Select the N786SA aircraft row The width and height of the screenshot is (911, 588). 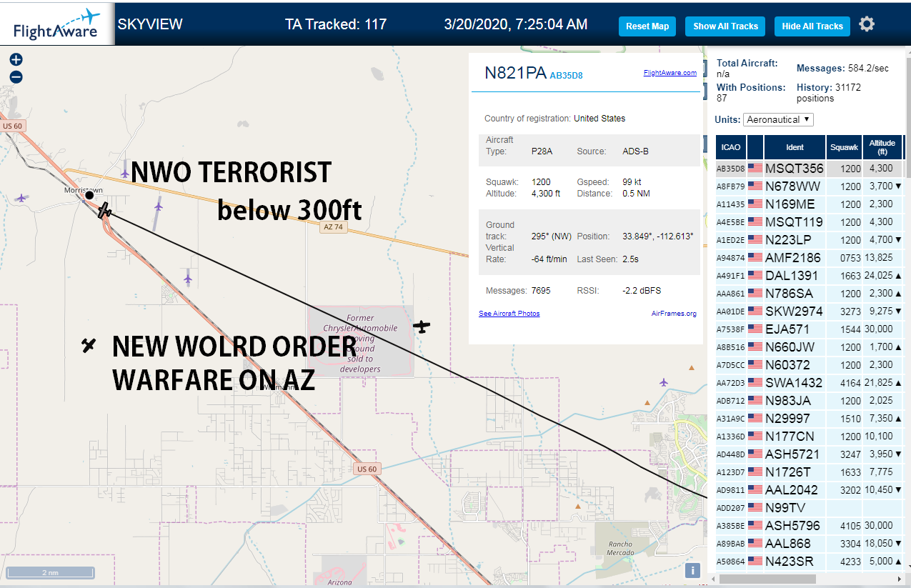click(809, 294)
